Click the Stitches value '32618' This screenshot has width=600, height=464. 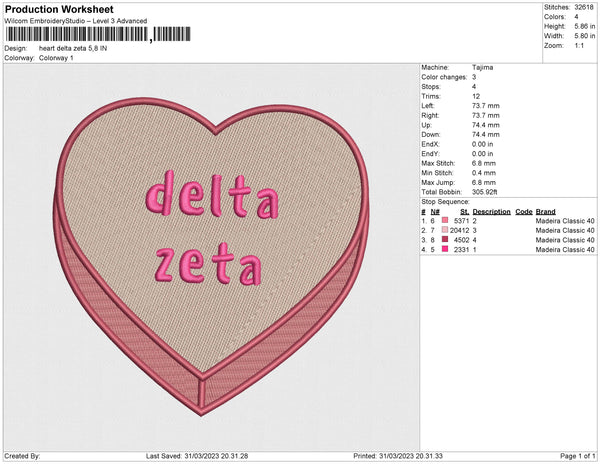(x=584, y=7)
